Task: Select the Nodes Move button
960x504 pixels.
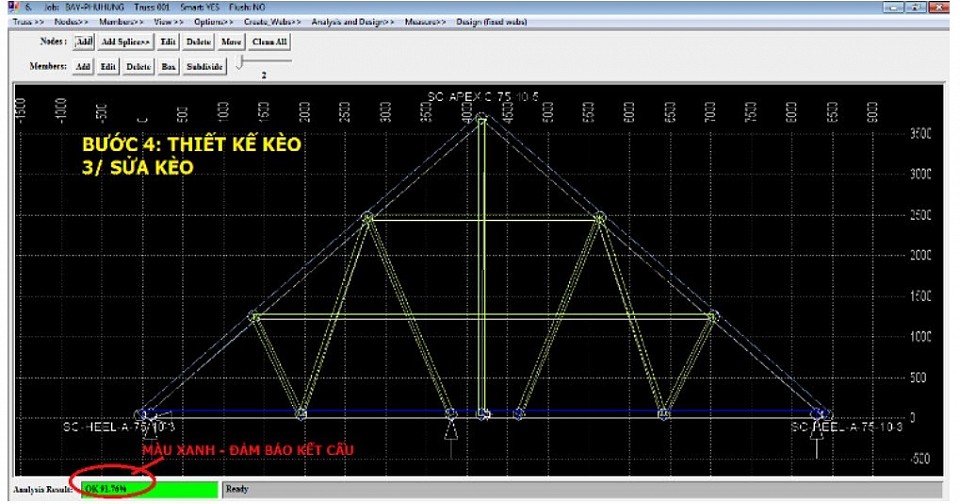Action: click(x=231, y=42)
